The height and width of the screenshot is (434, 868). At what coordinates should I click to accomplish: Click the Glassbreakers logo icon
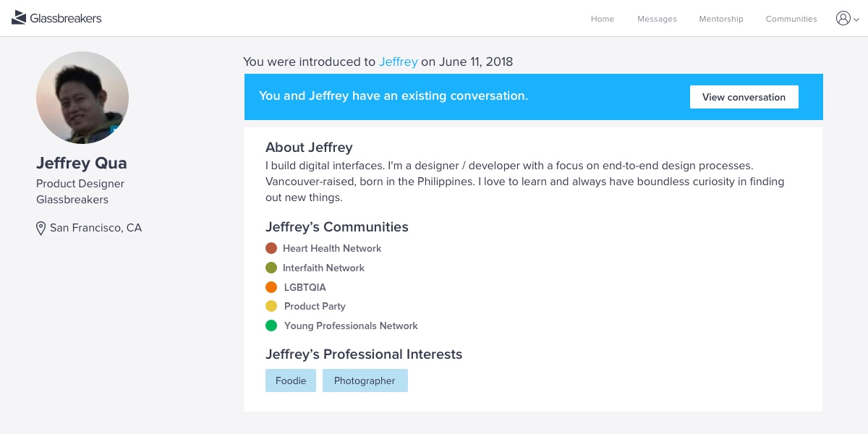click(19, 18)
